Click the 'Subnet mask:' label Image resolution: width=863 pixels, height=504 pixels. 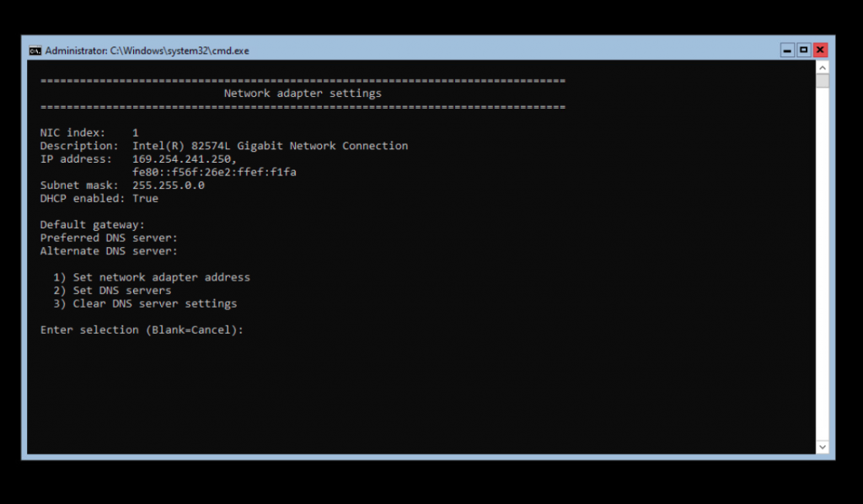tap(79, 185)
